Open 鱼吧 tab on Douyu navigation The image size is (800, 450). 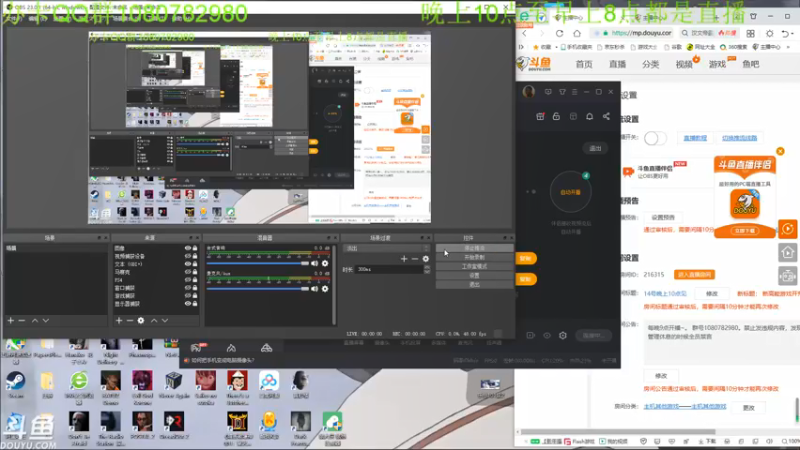point(751,64)
